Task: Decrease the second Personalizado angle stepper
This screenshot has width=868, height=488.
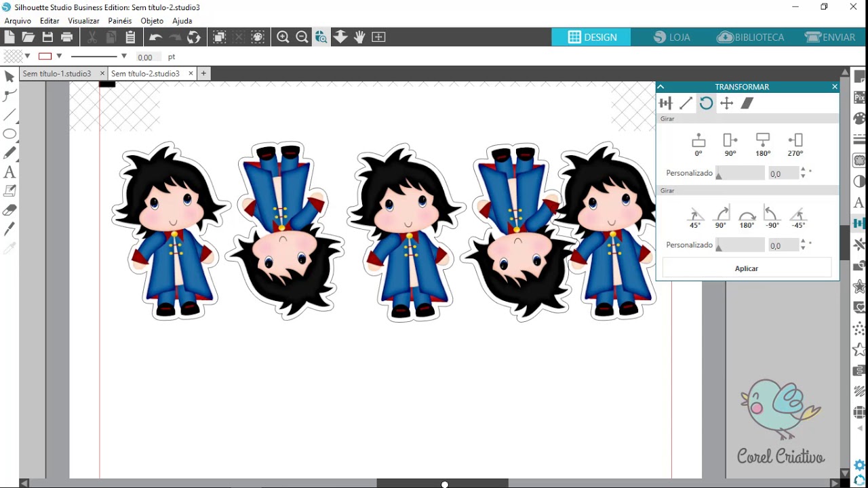Action: click(804, 249)
